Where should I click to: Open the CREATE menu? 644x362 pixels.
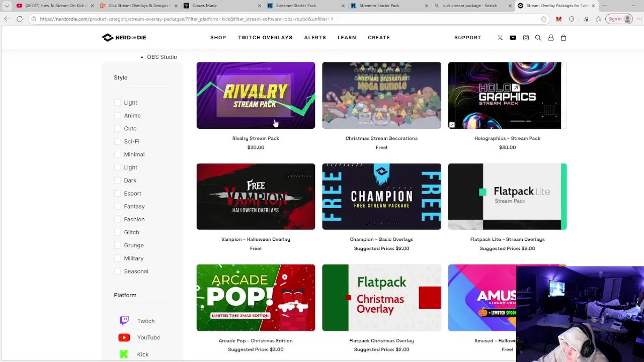[x=379, y=38]
